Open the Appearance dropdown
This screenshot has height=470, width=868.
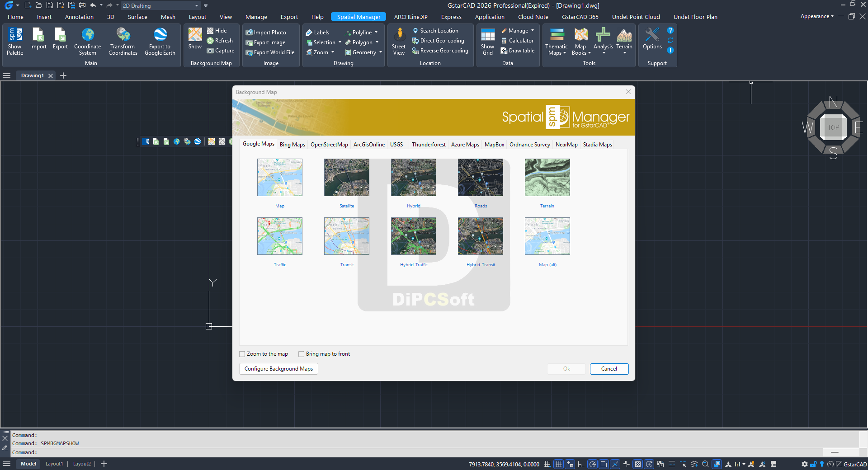pos(817,16)
